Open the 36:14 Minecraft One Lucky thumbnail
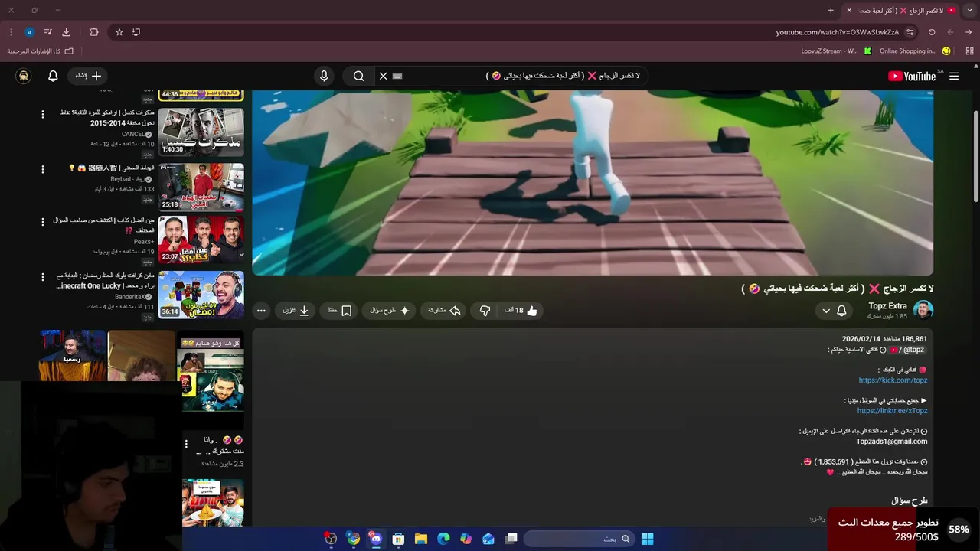Viewport: 980px width, 551px height. [201, 295]
